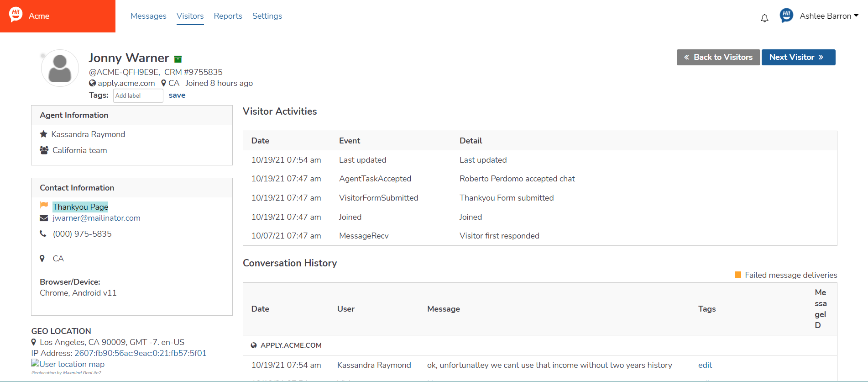Click the Back to Visitors button
This screenshot has height=382, width=868.
[718, 57]
